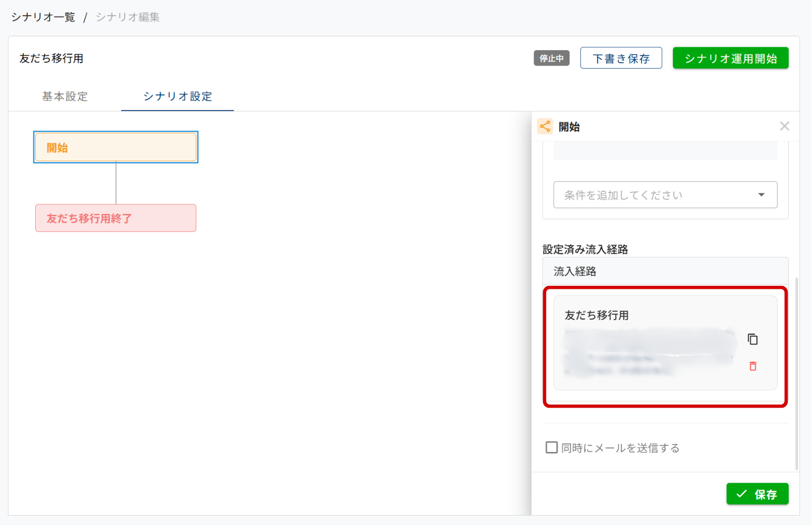Viewport: 812px width, 525px height.
Task: Click the orange share icon beside 開始
Action: point(545,126)
